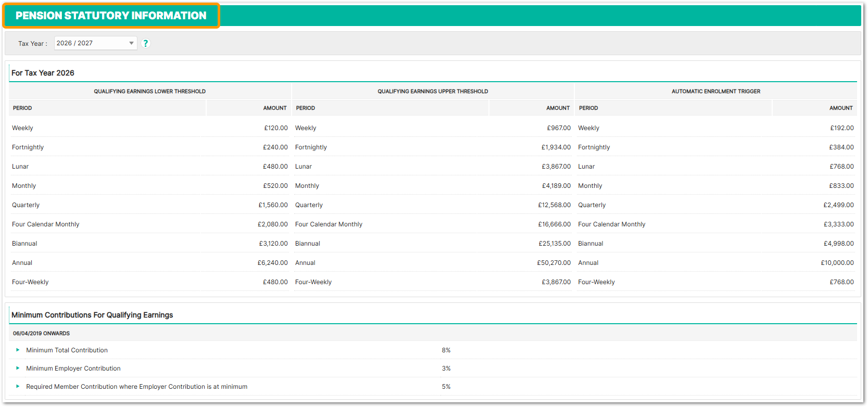Expand the Minimum Total Contribution arrow

pyautogui.click(x=18, y=350)
